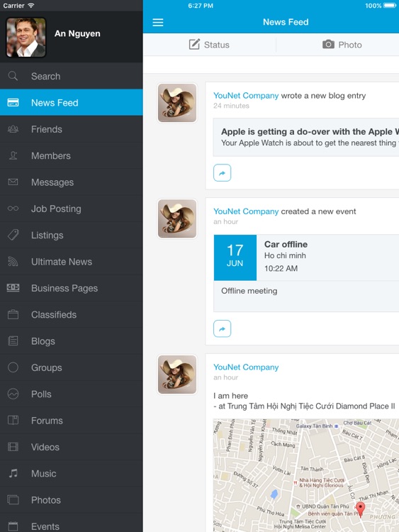Tap the 6:27 PM clock in status bar

[x=201, y=6]
